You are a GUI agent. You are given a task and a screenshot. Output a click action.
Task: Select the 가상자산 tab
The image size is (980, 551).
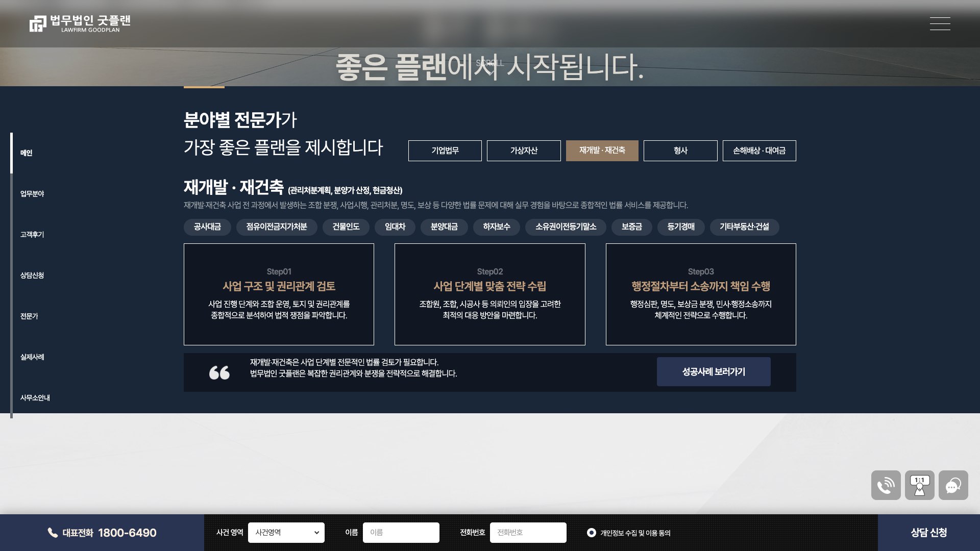[x=524, y=151]
